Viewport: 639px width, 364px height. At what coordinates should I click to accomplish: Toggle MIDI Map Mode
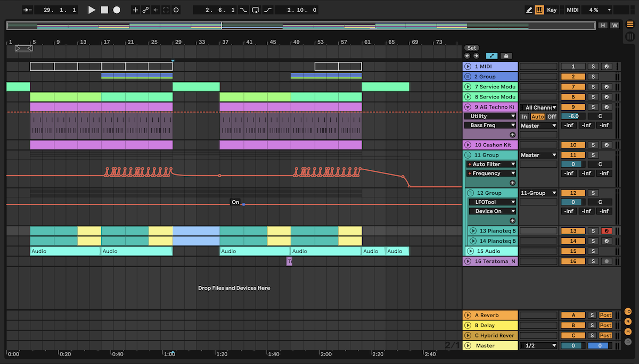tap(572, 10)
